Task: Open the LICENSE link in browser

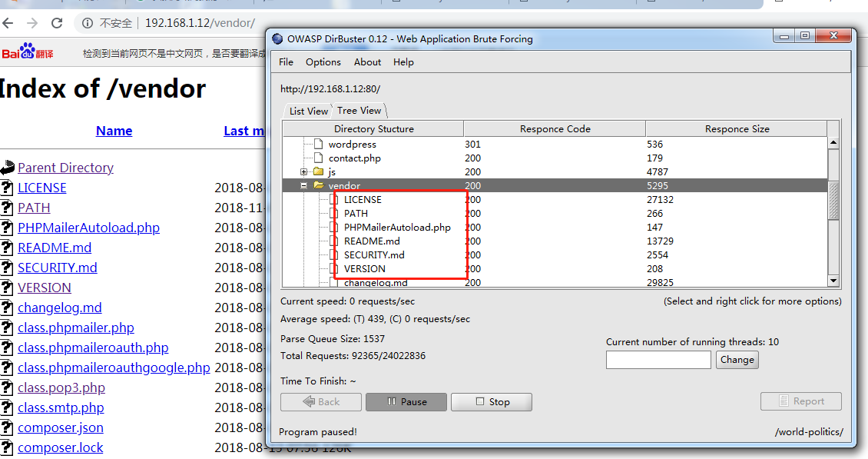Action: click(x=42, y=188)
